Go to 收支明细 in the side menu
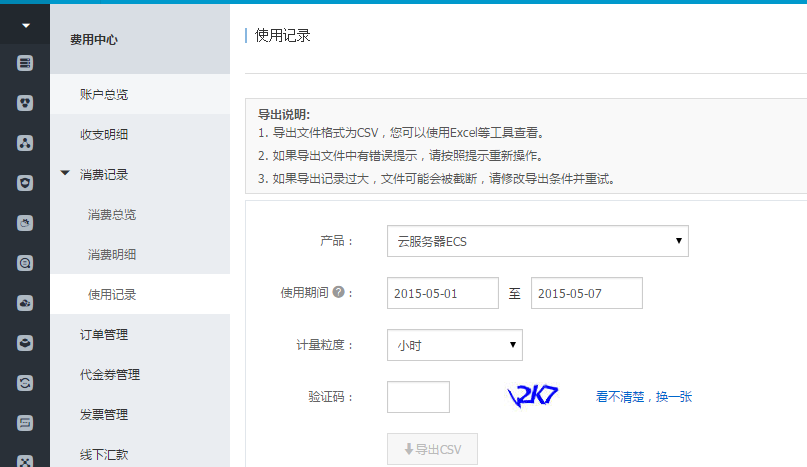 pos(104,134)
